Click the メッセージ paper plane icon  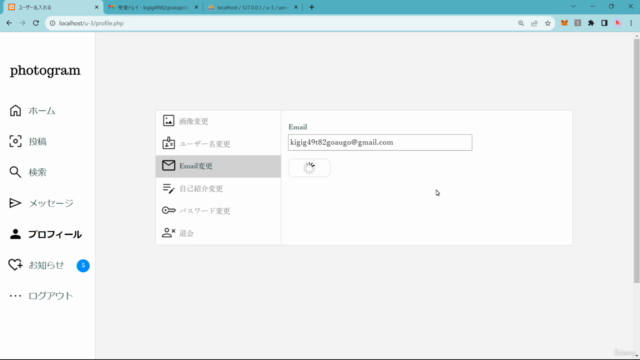click(x=15, y=203)
